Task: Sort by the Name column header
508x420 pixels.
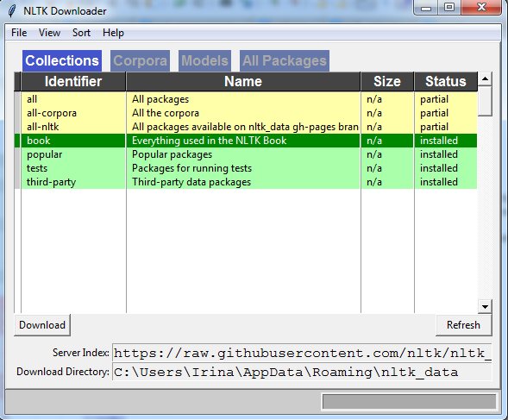Action: [243, 81]
